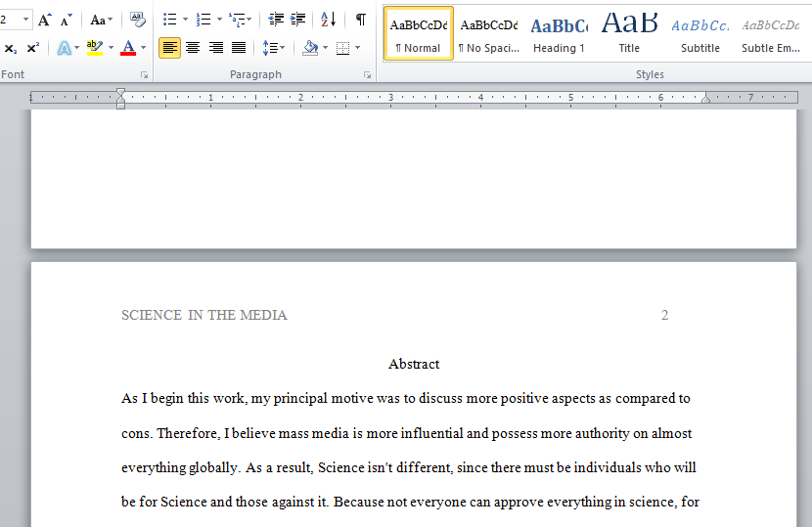
Task: Open Borders dropdown arrow
Action: pyautogui.click(x=358, y=48)
